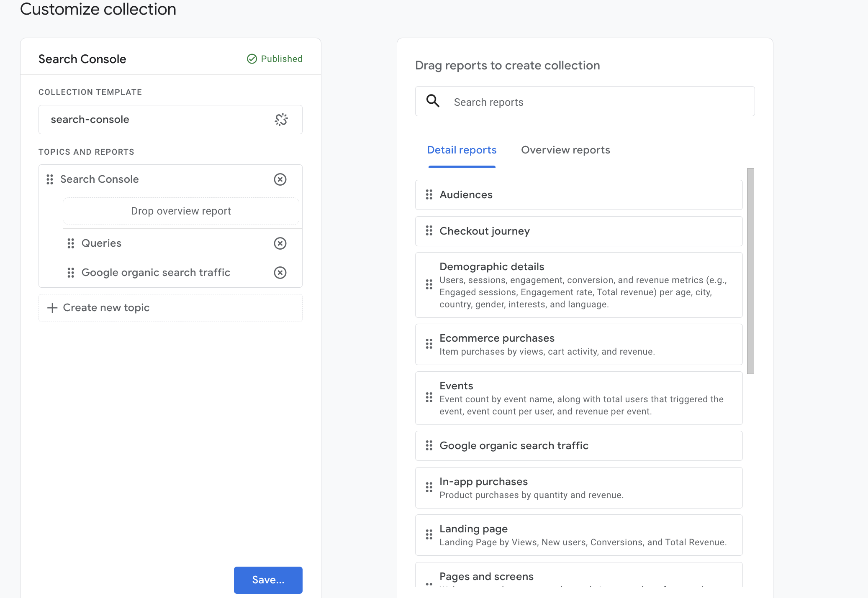The image size is (868, 598).
Task: Remove Google organic search traffic from collection
Action: pos(280,273)
